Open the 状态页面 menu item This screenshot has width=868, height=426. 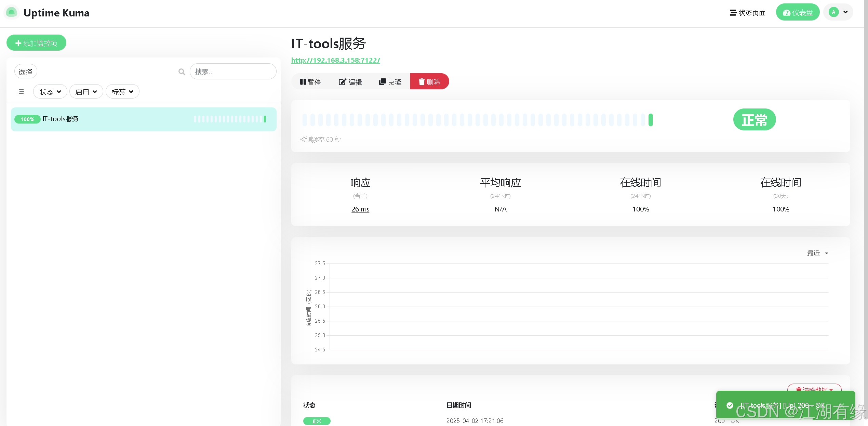[747, 13]
